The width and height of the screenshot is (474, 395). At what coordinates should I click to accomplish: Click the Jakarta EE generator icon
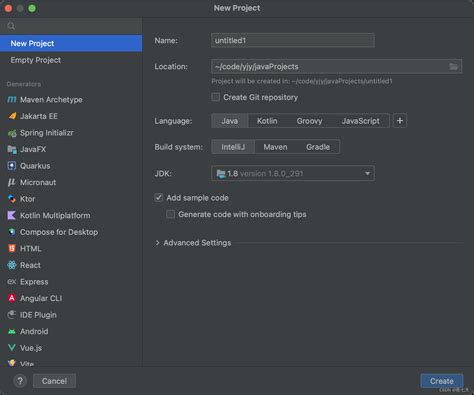pyautogui.click(x=12, y=116)
